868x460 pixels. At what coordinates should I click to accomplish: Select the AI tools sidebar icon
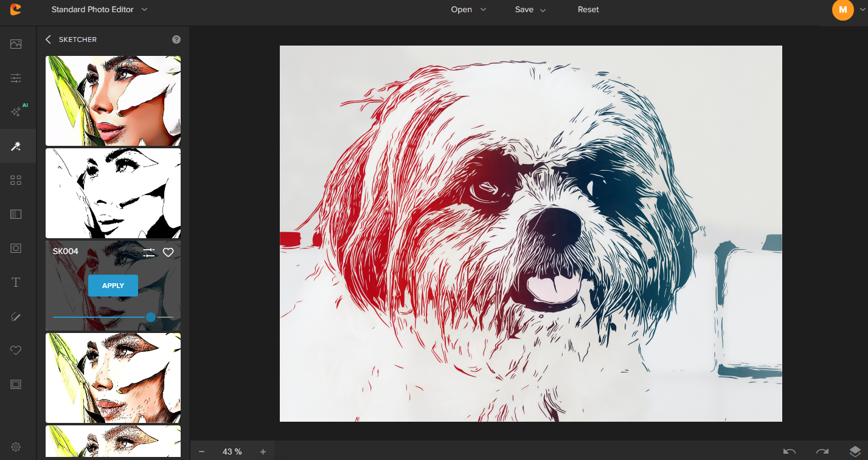[x=16, y=111]
